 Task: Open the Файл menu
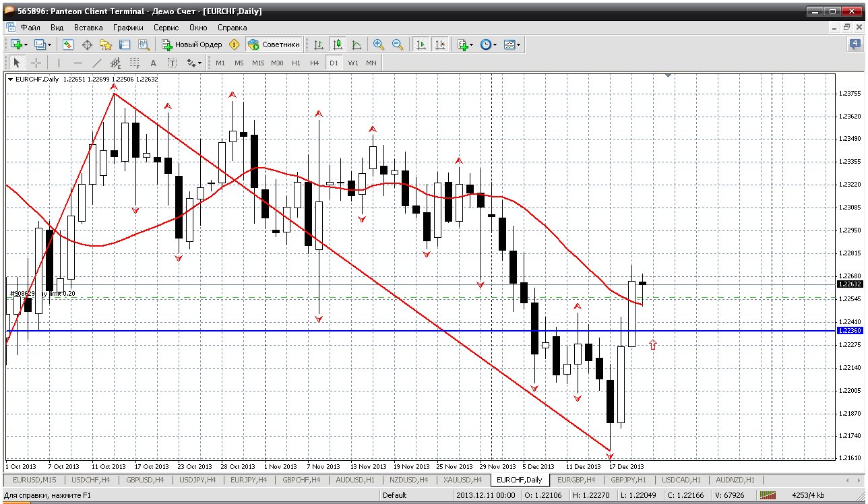click(30, 28)
